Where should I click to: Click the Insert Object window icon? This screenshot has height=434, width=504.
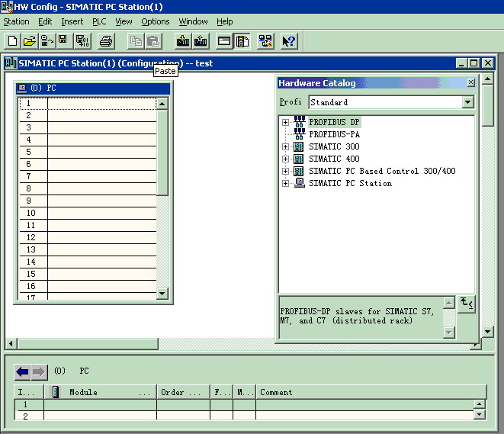(224, 41)
